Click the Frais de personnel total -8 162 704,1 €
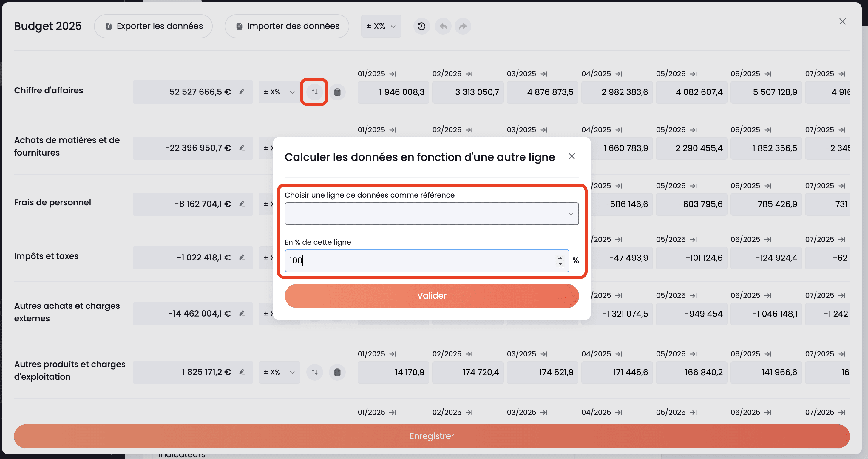This screenshot has width=868, height=459. (193, 204)
